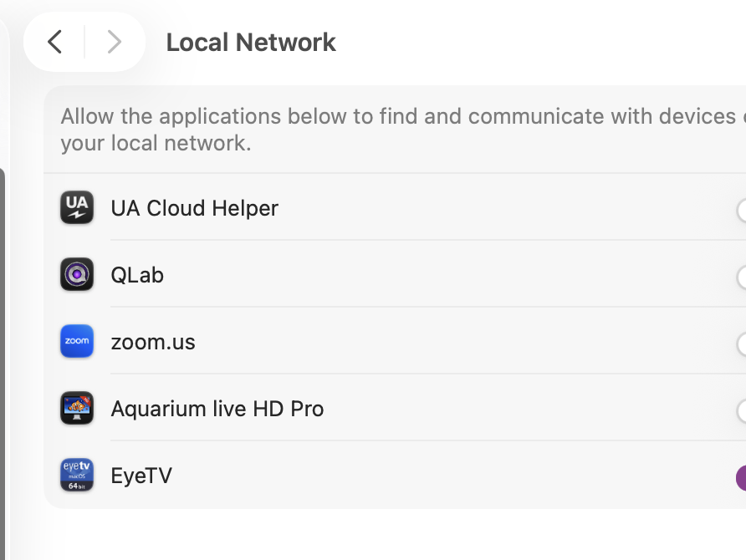The width and height of the screenshot is (746, 560).
Task: Click the EyeTV app icon
Action: 77,475
